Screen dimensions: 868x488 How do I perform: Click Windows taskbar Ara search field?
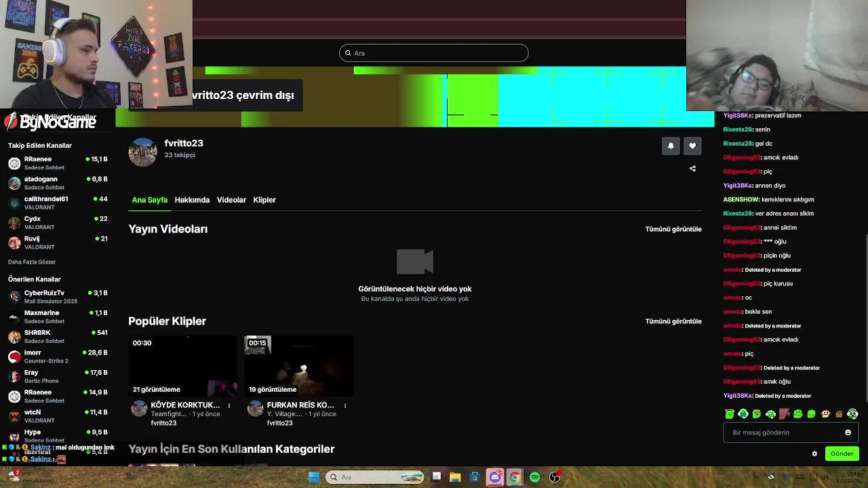pos(376,477)
